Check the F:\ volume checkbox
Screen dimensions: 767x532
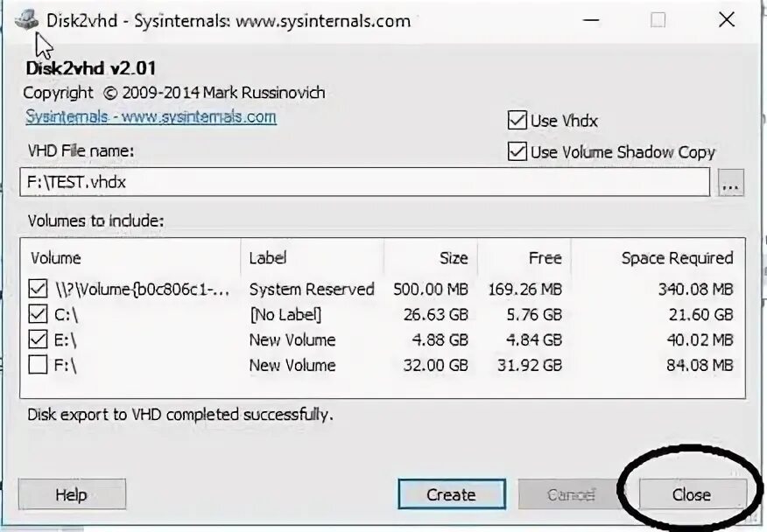[x=38, y=365]
